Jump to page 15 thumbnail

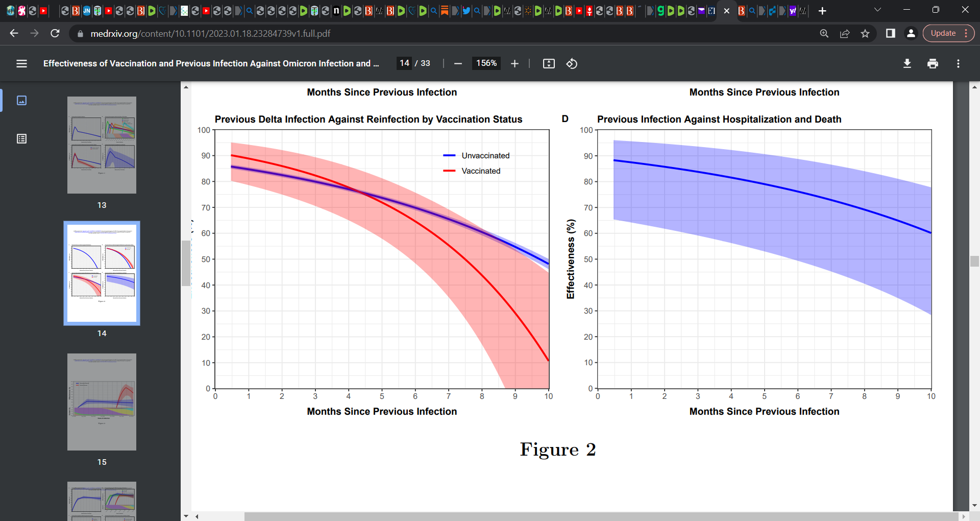coord(102,402)
